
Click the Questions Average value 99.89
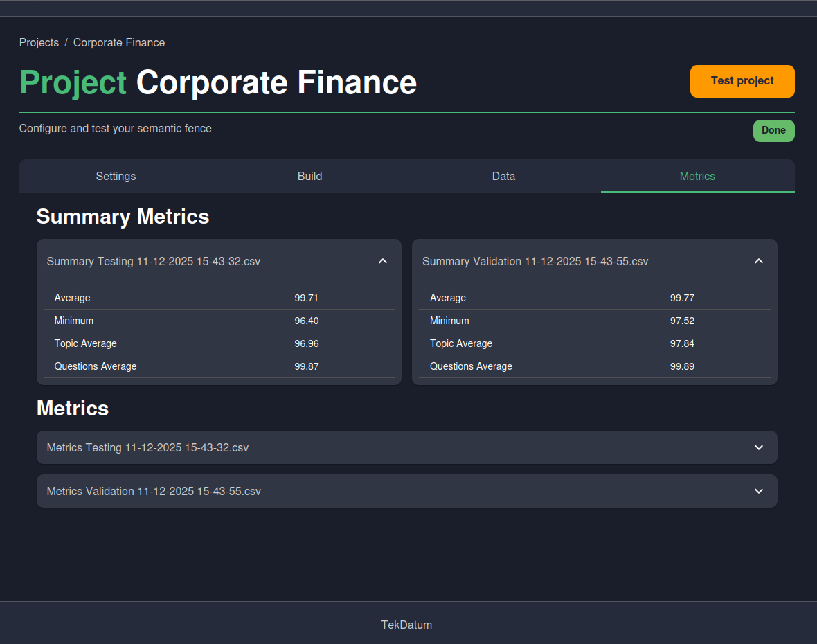pos(682,366)
